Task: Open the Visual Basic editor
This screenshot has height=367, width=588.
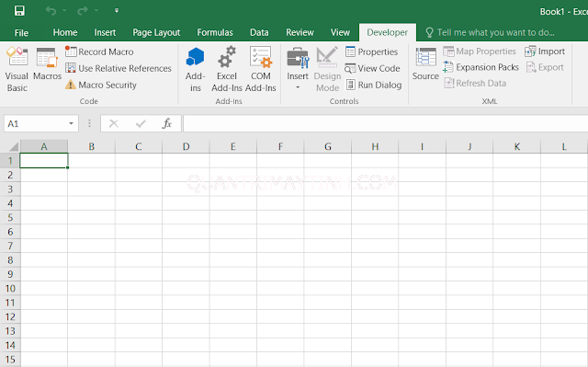Action: (17, 70)
